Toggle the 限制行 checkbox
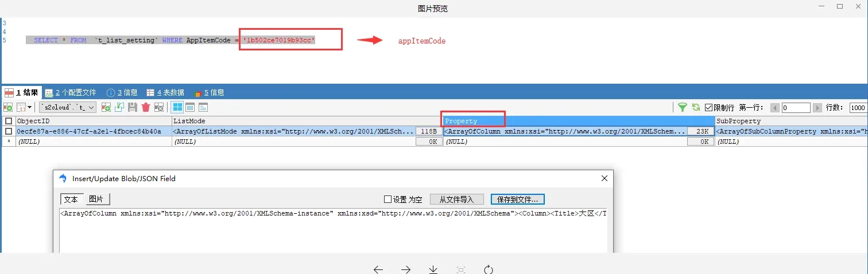Screen dimensions: 868x274 pos(709,107)
